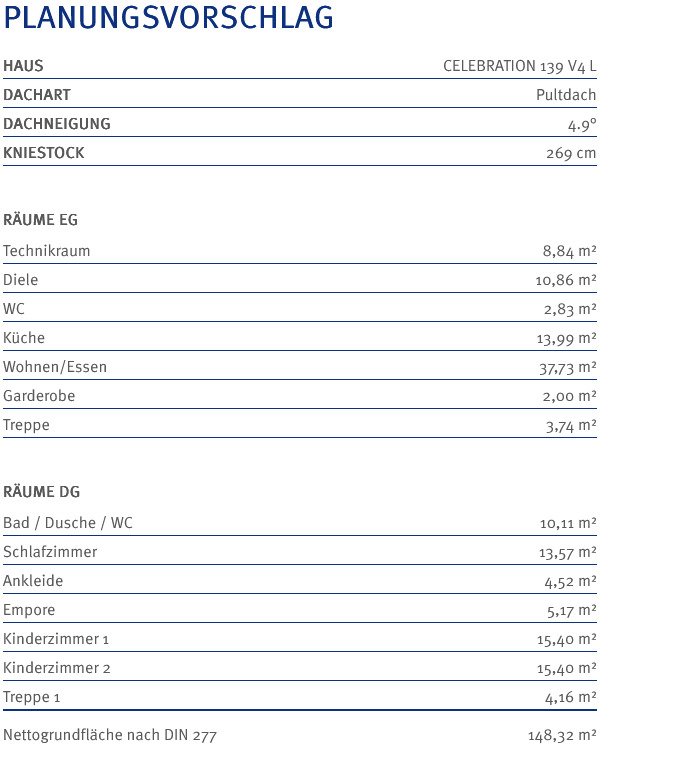Select the Kniestock 269 cm value
Image resolution: width=675 pixels, height=778 pixels.
tap(571, 153)
